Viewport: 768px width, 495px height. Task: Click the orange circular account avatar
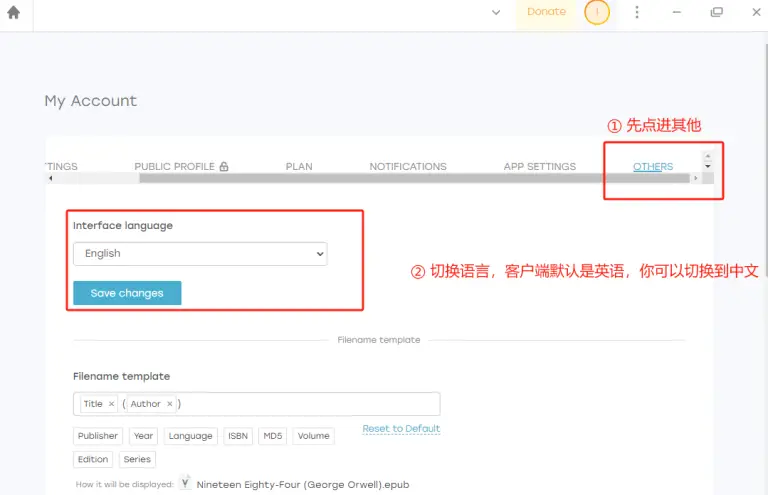[597, 12]
